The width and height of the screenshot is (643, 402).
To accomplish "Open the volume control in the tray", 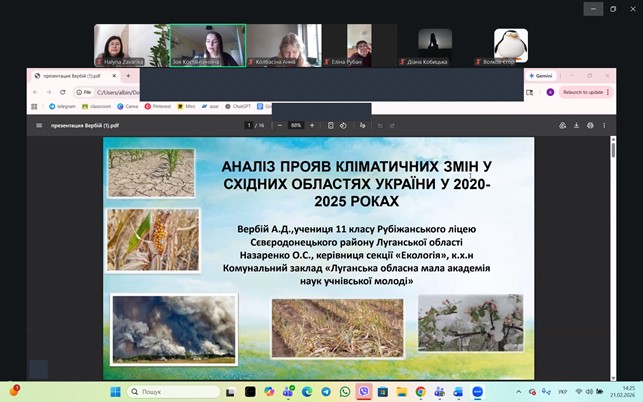I will tap(589, 392).
